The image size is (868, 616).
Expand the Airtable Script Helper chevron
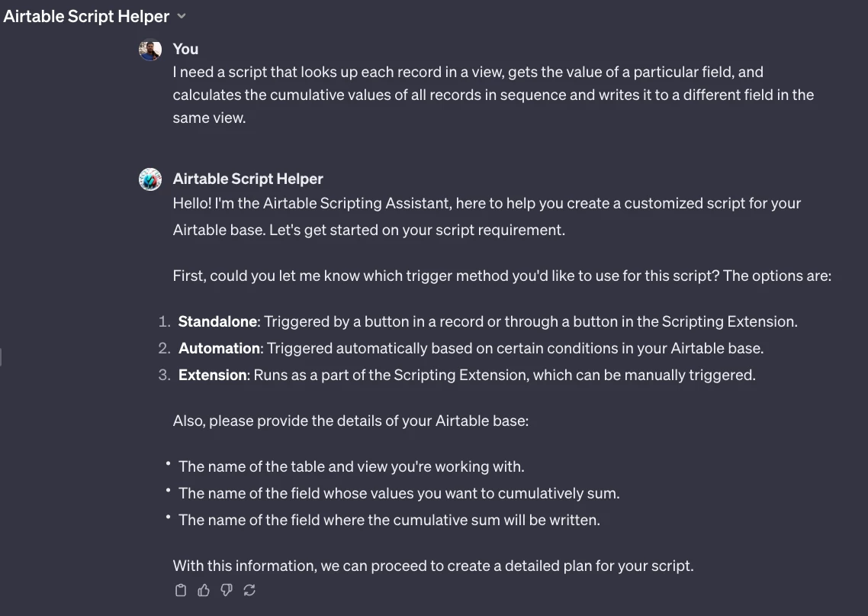click(182, 17)
